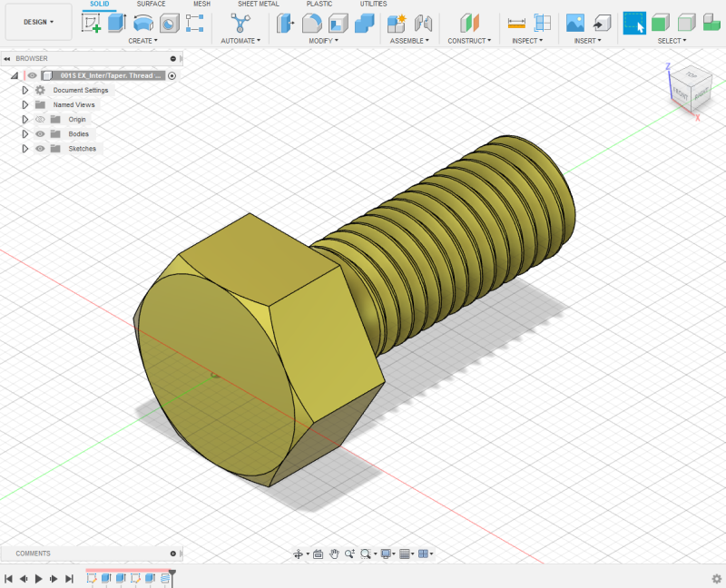Activate the Pan tool in navigation bar
The height and width of the screenshot is (588, 726).
[x=335, y=554]
